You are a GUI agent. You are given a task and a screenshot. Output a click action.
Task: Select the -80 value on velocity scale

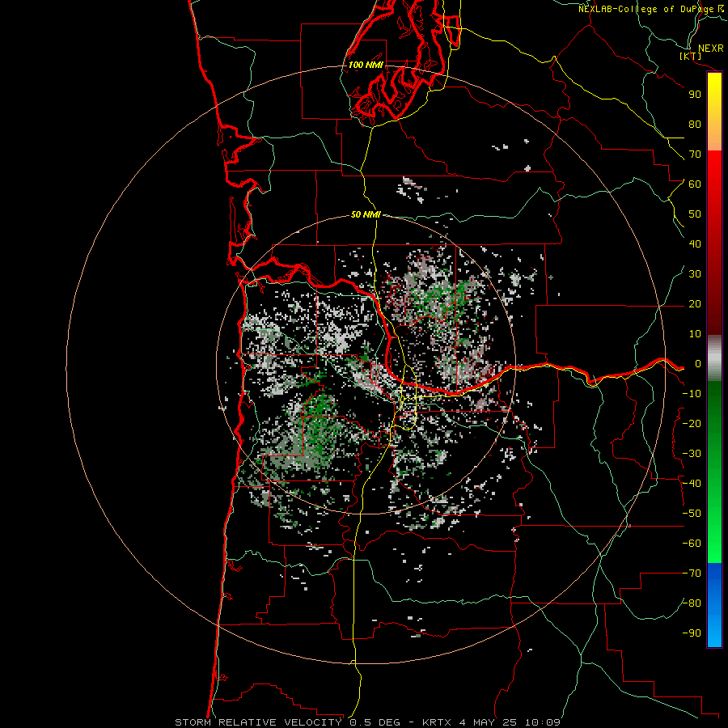coord(692,603)
